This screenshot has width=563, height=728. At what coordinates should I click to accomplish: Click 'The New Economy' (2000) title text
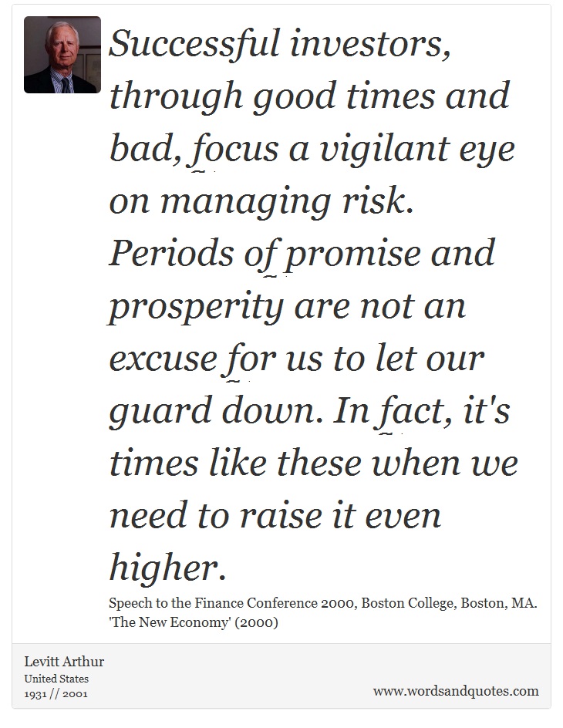click(194, 622)
